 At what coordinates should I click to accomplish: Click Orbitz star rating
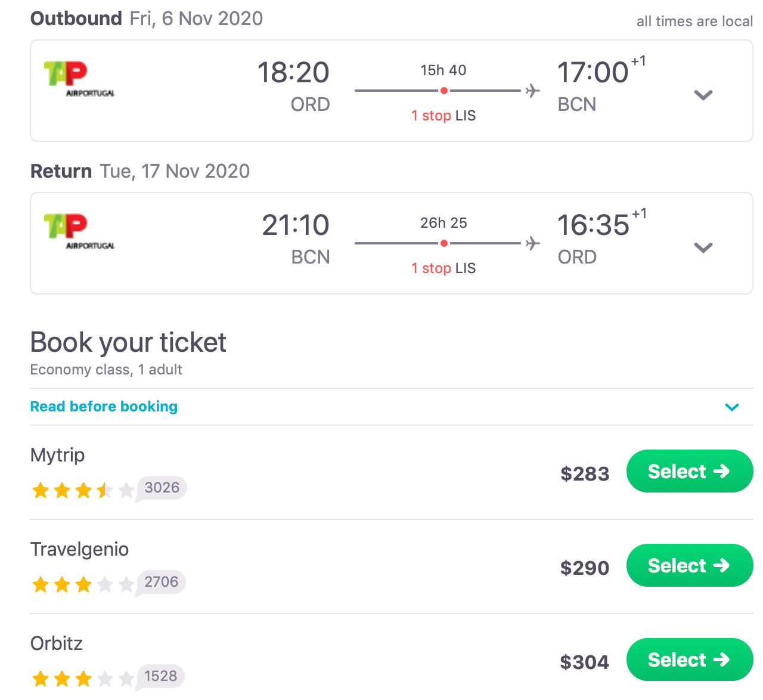coord(82,679)
